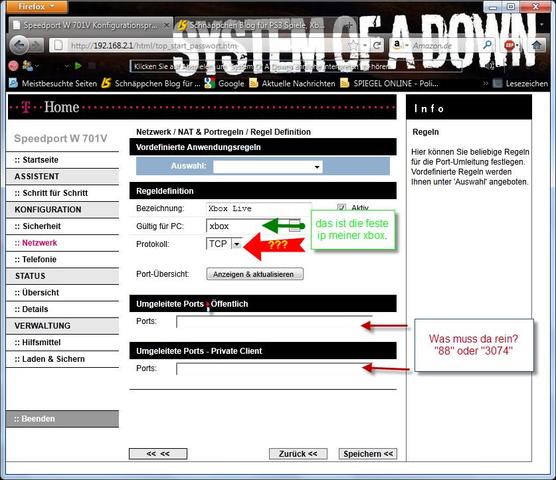Click the green play icon in toolbar

pos(78,66)
